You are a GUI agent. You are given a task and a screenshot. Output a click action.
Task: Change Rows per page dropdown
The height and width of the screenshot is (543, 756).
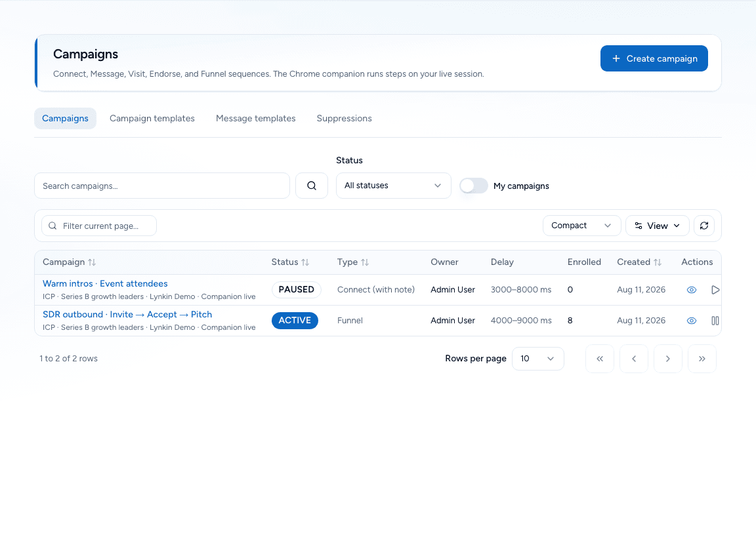pyautogui.click(x=537, y=359)
